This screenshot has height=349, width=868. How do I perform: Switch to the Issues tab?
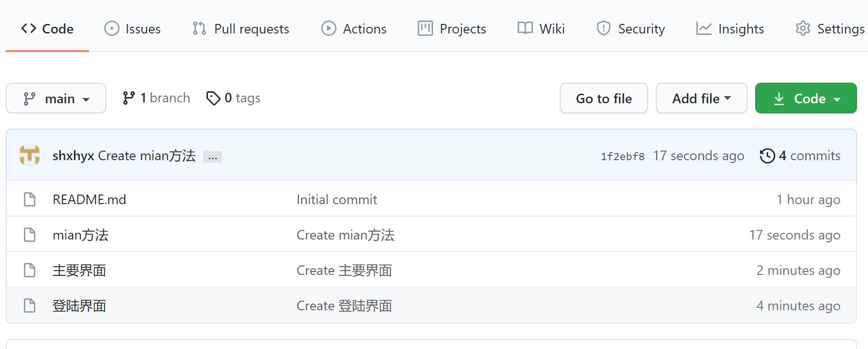pyautogui.click(x=132, y=29)
